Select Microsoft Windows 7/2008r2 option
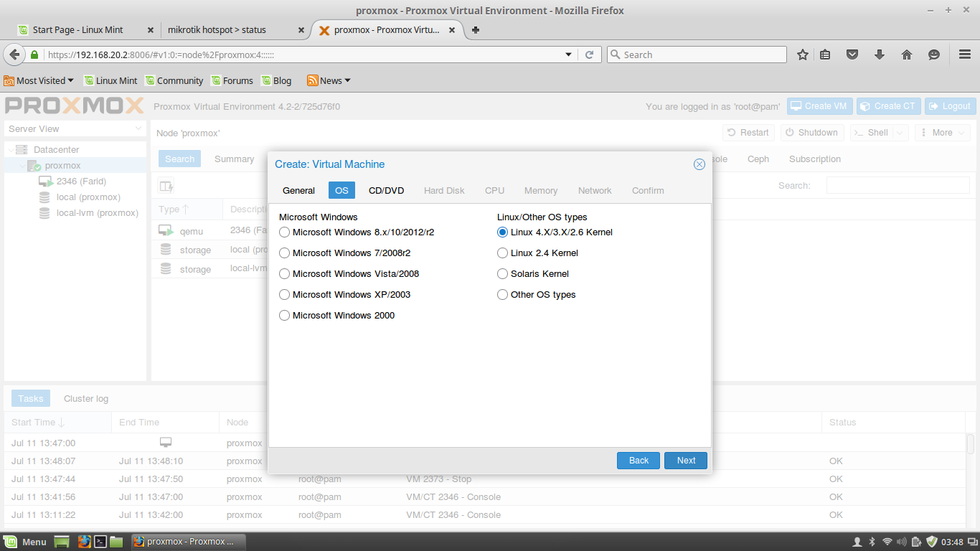 (x=285, y=253)
